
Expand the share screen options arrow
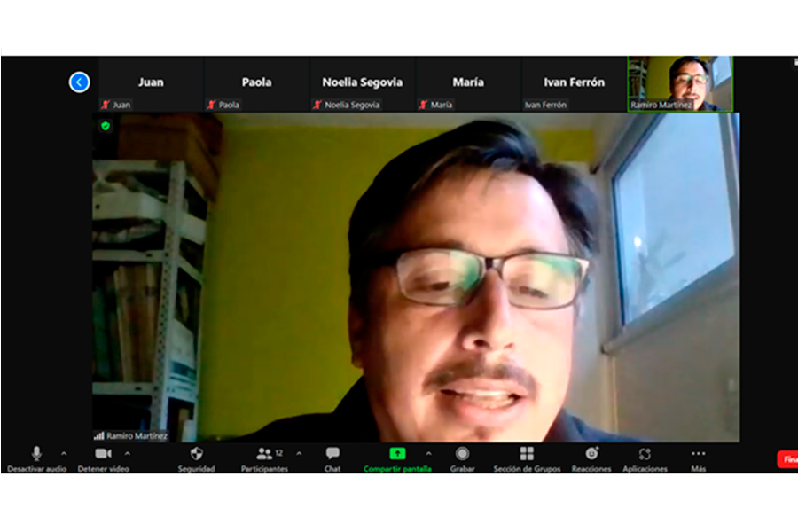click(428, 453)
